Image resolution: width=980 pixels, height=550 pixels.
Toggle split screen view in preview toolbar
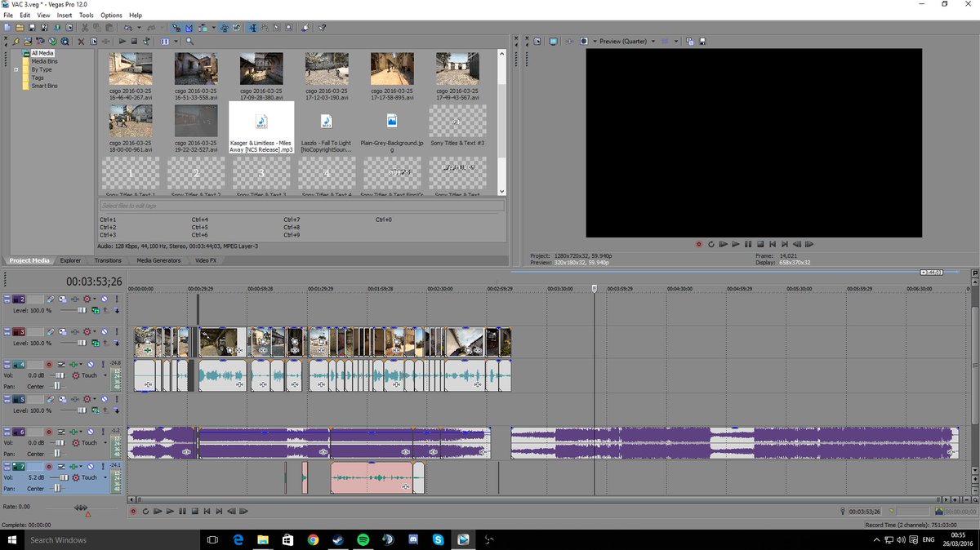pos(584,41)
